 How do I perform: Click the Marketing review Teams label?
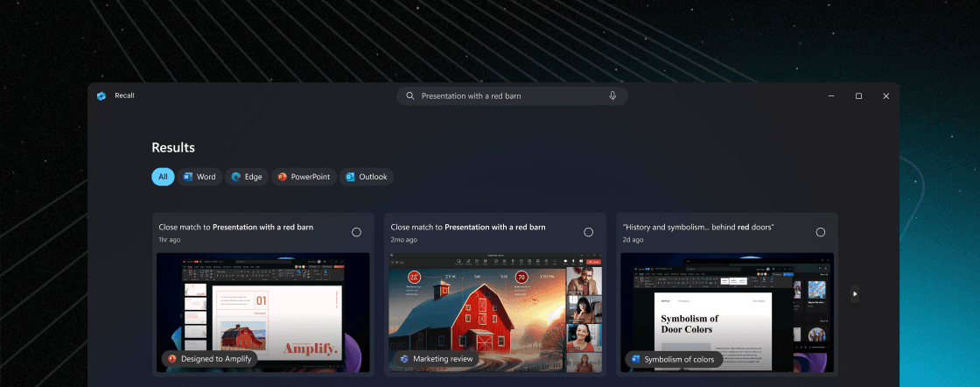(437, 359)
